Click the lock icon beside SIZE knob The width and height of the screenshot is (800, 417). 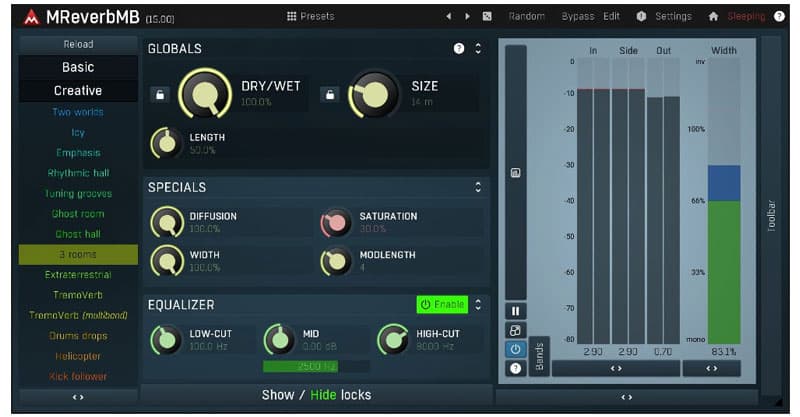(330, 94)
